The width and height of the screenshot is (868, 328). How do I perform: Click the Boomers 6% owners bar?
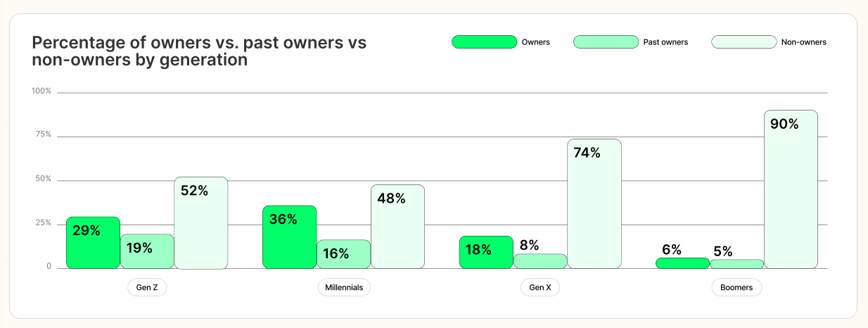(683, 263)
